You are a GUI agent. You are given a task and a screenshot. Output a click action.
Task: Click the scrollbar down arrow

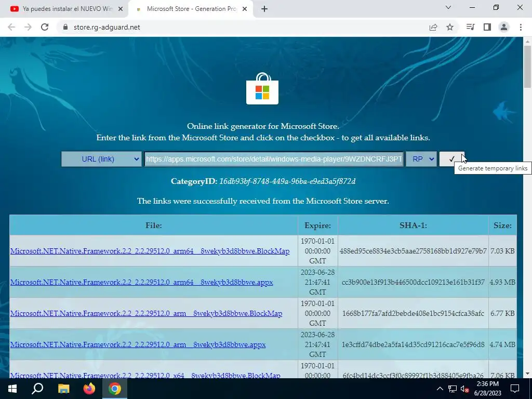point(527,374)
